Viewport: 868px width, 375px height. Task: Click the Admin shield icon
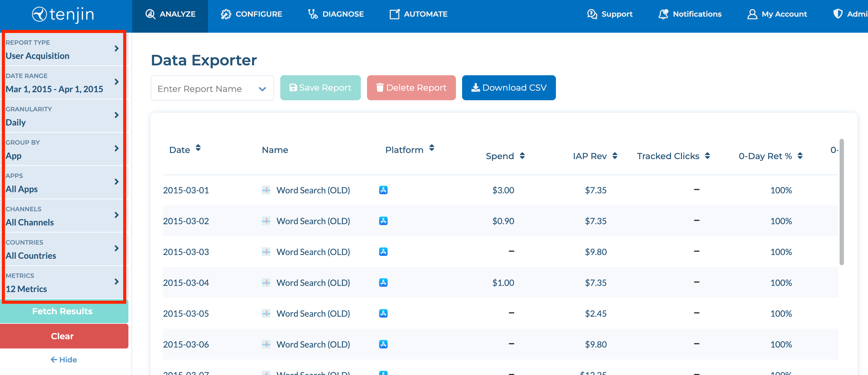[x=838, y=14]
